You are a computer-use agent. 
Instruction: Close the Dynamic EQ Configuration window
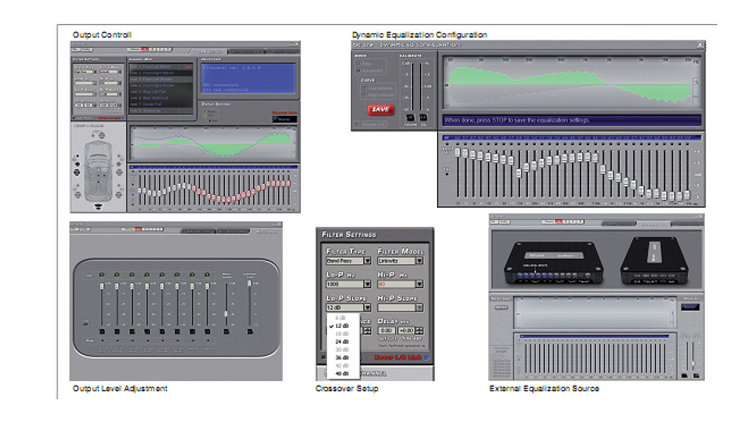[x=700, y=44]
